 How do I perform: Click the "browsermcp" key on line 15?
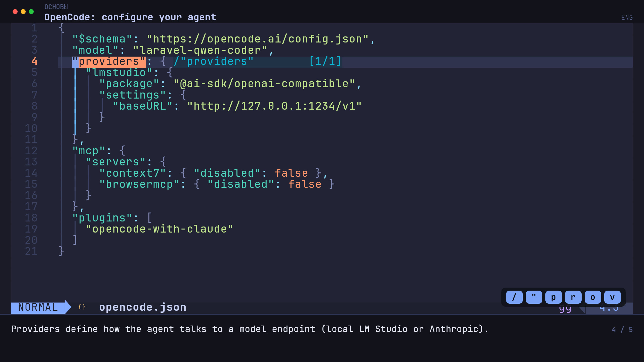coord(139,185)
